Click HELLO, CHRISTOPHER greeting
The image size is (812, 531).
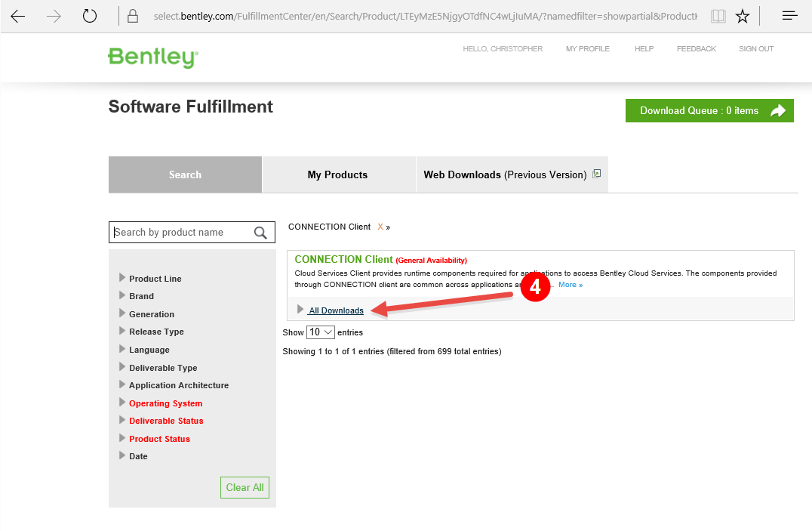coord(503,49)
